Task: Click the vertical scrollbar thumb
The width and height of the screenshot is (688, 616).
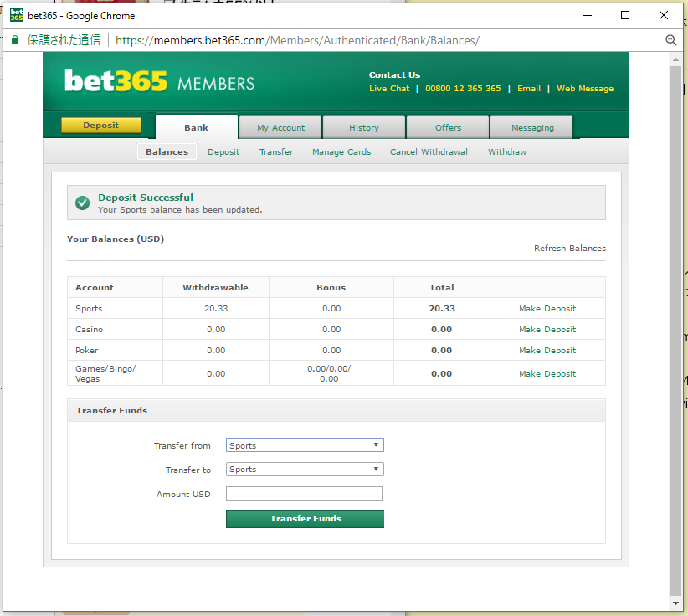Action: (675, 331)
